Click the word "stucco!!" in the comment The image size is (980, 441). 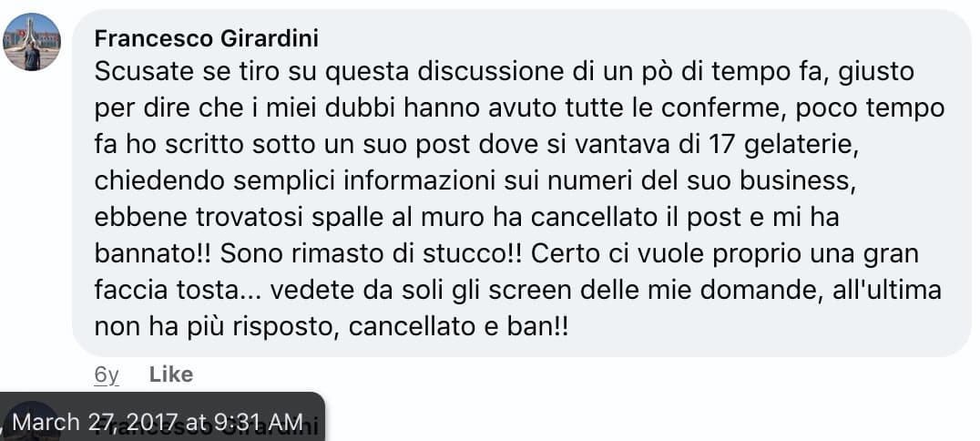click(x=475, y=254)
